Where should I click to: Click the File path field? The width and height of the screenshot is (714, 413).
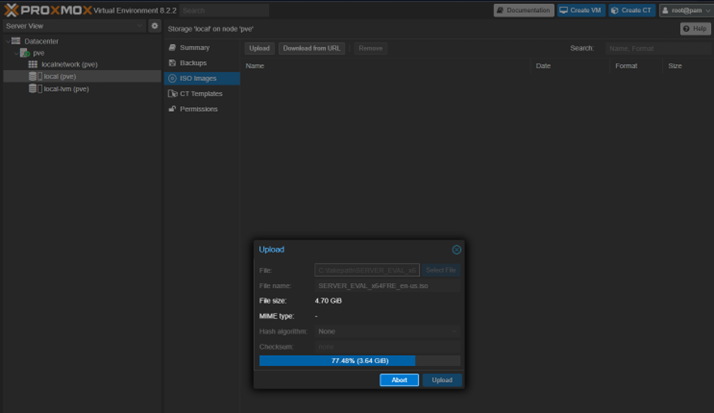(x=367, y=270)
